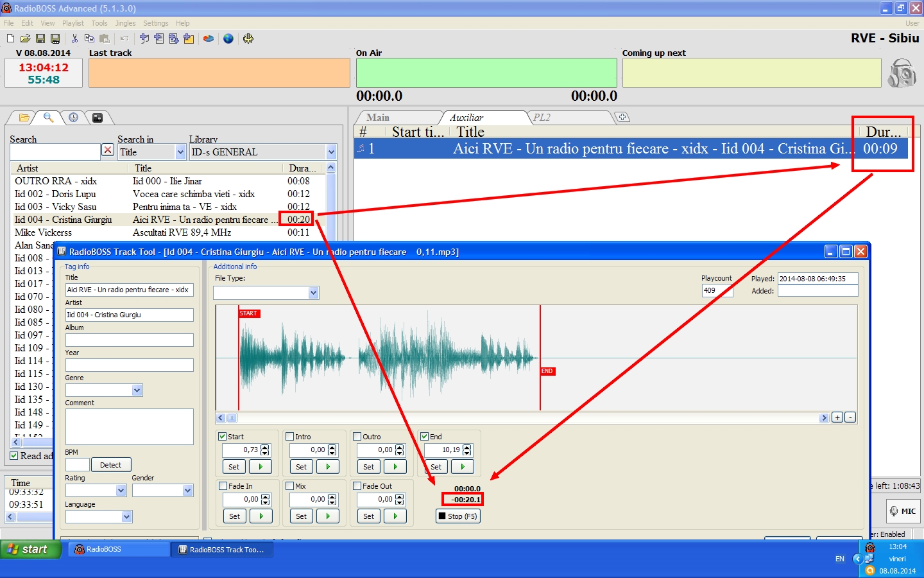This screenshot has width=924, height=578.
Task: Play from the End marker position
Action: point(463,467)
